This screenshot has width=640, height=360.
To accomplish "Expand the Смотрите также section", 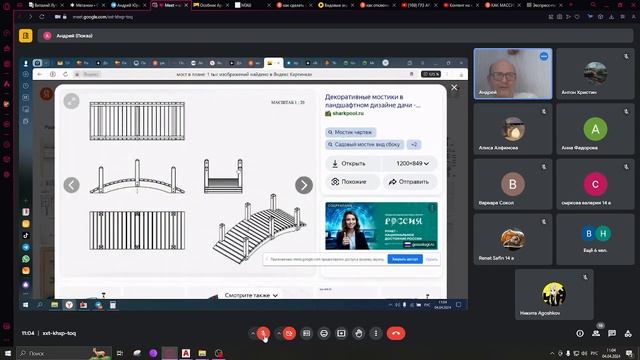I will 251,295.
